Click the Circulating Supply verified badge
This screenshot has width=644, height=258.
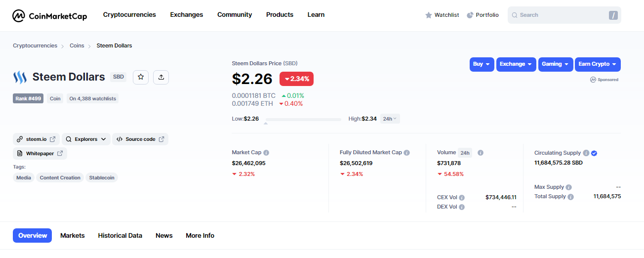point(594,153)
